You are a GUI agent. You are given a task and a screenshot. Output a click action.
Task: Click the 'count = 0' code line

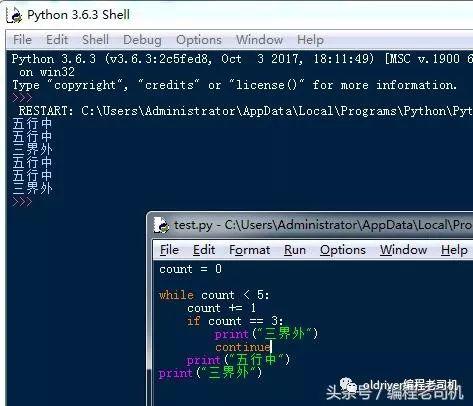tap(190, 269)
